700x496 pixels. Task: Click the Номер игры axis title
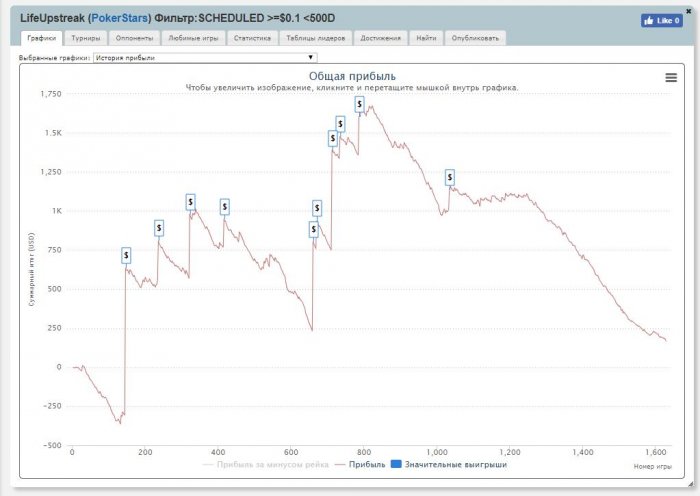tap(652, 467)
